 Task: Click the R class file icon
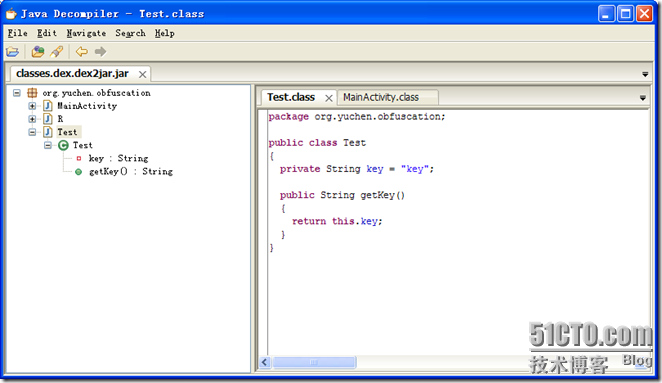(48, 119)
